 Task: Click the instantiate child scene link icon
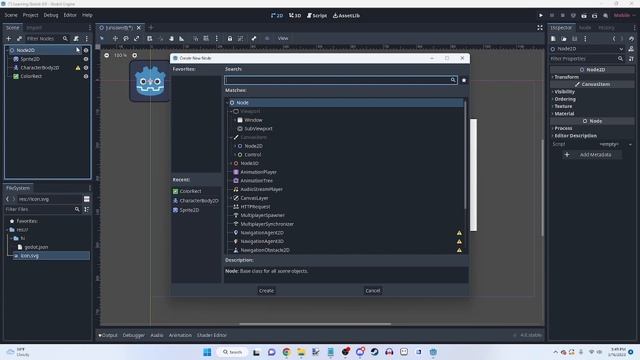19,38
